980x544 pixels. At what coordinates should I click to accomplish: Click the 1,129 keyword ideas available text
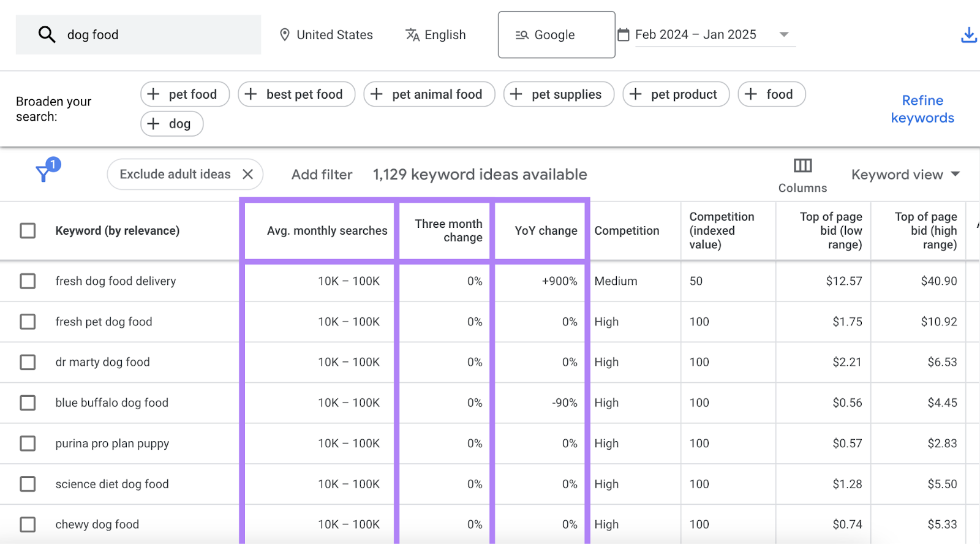tap(480, 175)
